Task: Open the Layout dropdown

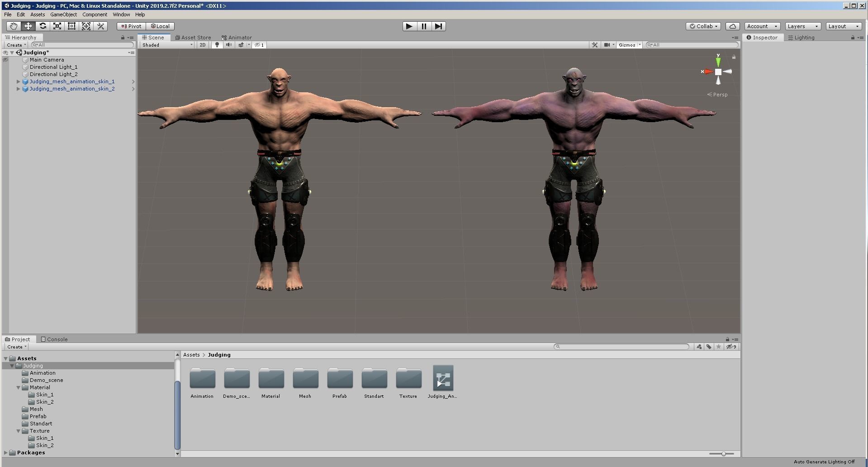Action: click(844, 26)
